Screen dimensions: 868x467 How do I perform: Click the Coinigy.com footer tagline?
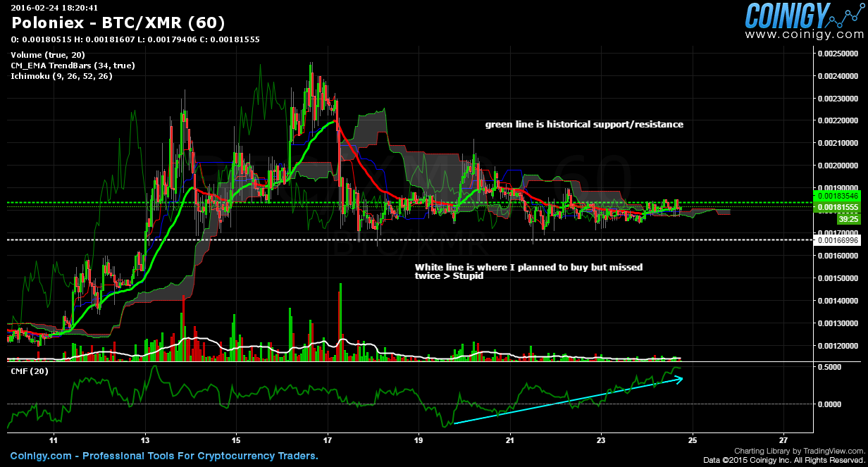[x=163, y=456]
